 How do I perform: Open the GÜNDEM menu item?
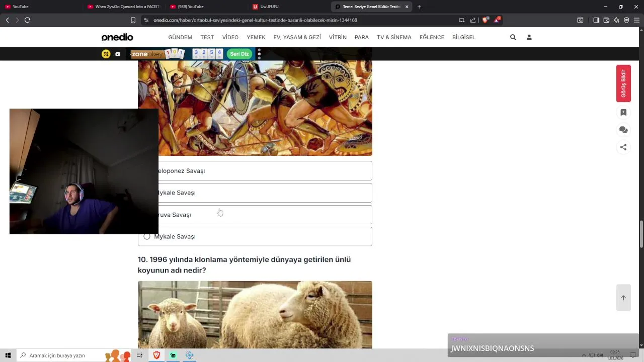180,37
